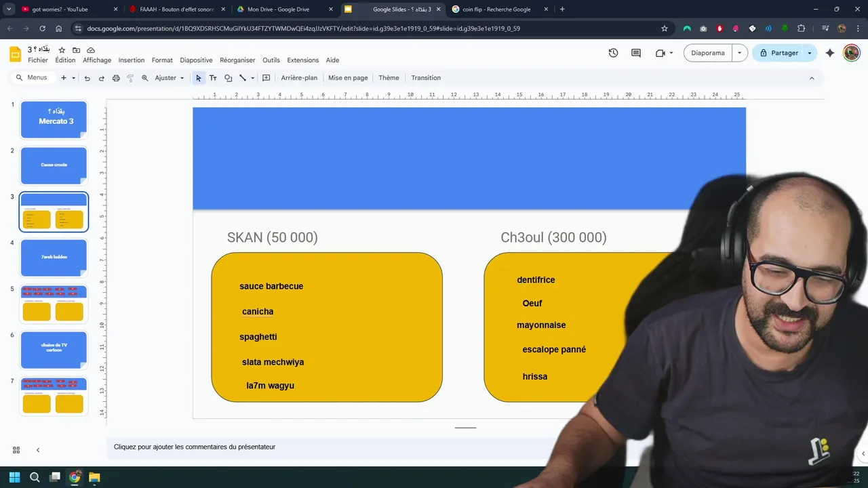Open the Extensions menu
Image resolution: width=868 pixels, height=488 pixels.
[x=303, y=60]
